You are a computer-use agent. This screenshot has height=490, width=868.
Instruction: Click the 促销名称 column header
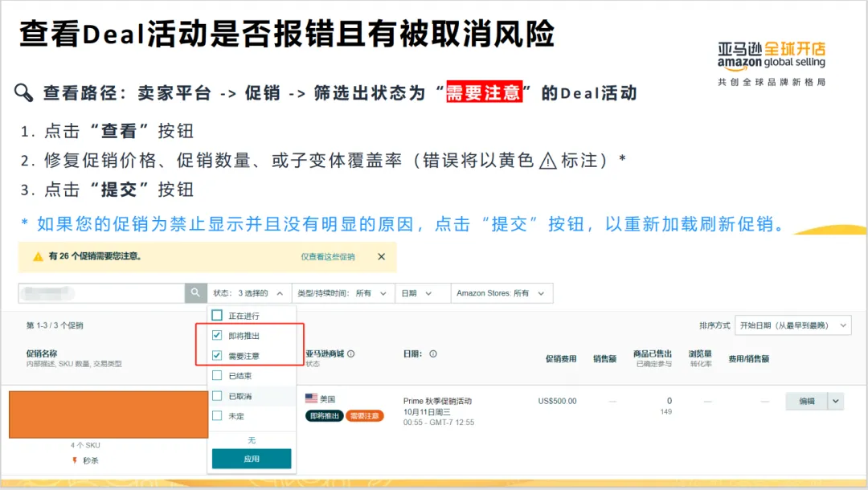pos(42,353)
